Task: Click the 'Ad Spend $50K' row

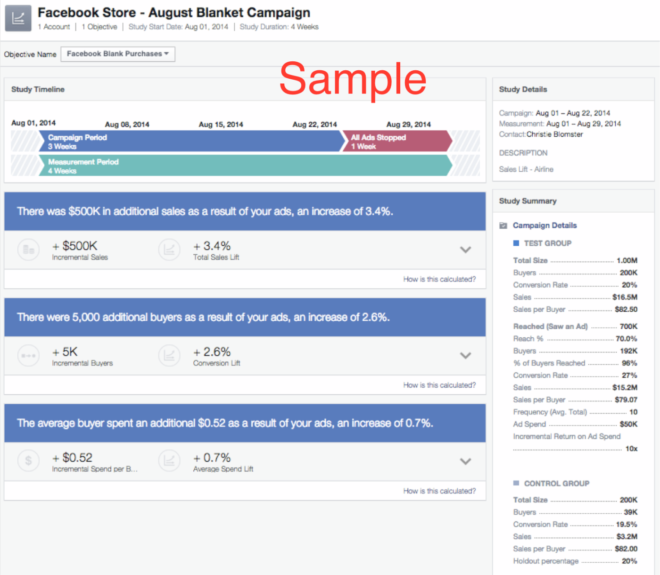Action: click(x=575, y=424)
